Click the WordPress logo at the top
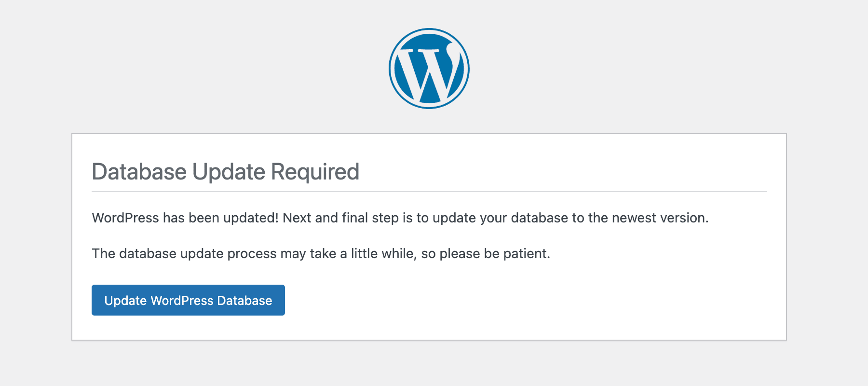Image resolution: width=868 pixels, height=386 pixels. (x=429, y=69)
